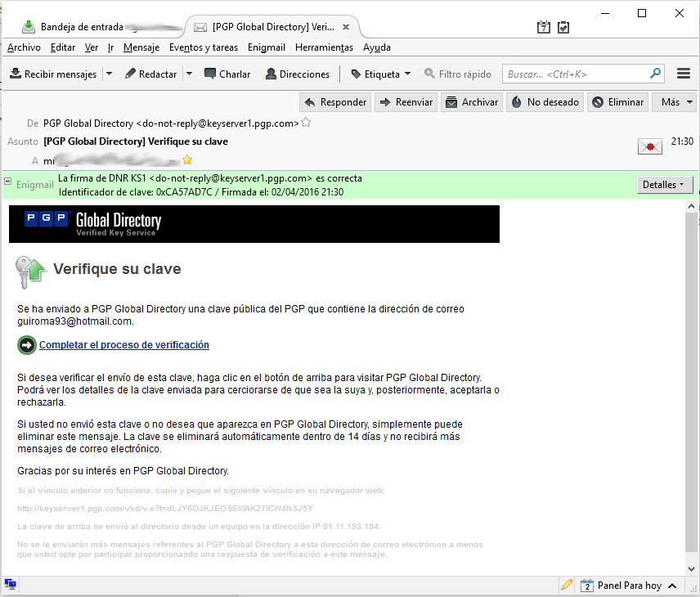Click the magnifier search icon
This screenshot has height=597, width=700.
(655, 74)
